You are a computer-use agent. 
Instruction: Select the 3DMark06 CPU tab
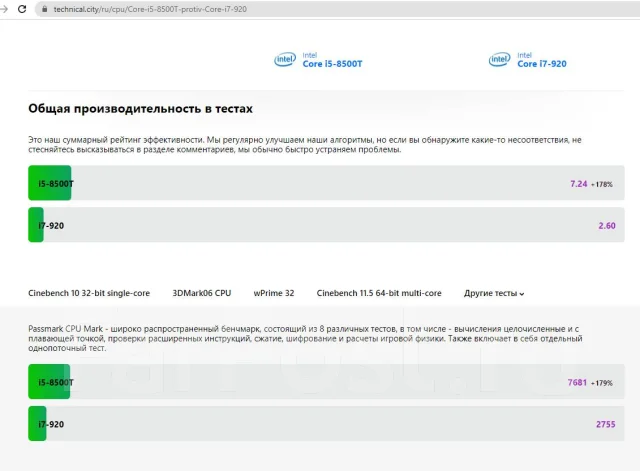pyautogui.click(x=202, y=293)
